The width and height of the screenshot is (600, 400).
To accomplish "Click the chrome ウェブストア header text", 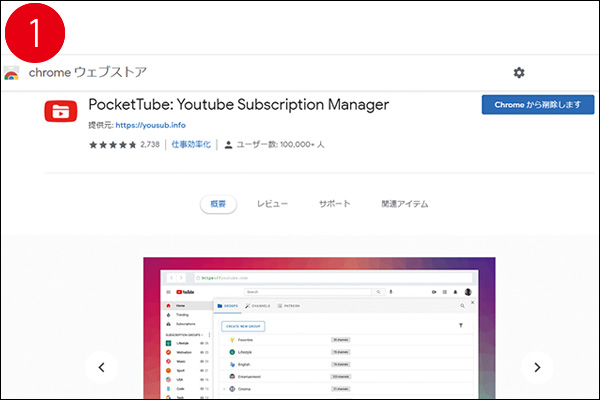I will point(88,72).
